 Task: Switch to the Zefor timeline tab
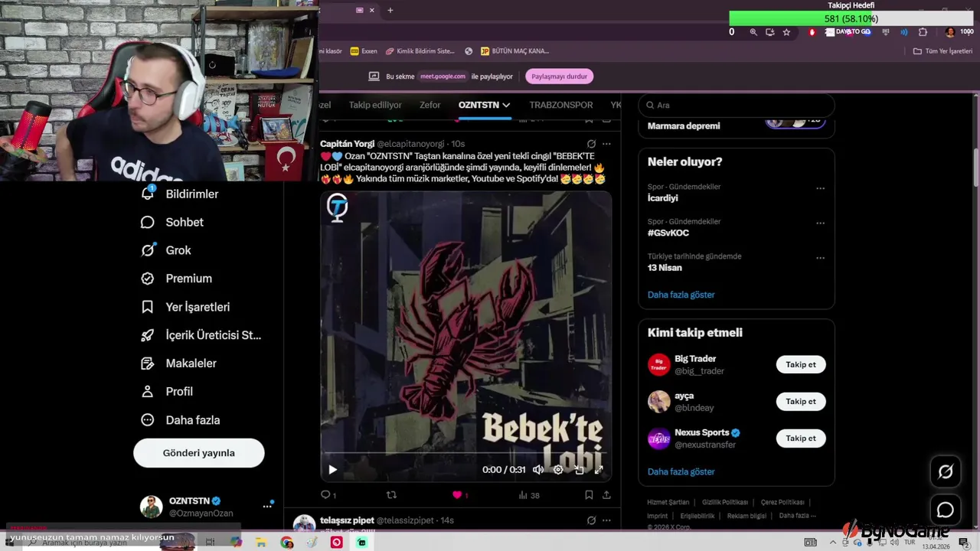coord(430,105)
